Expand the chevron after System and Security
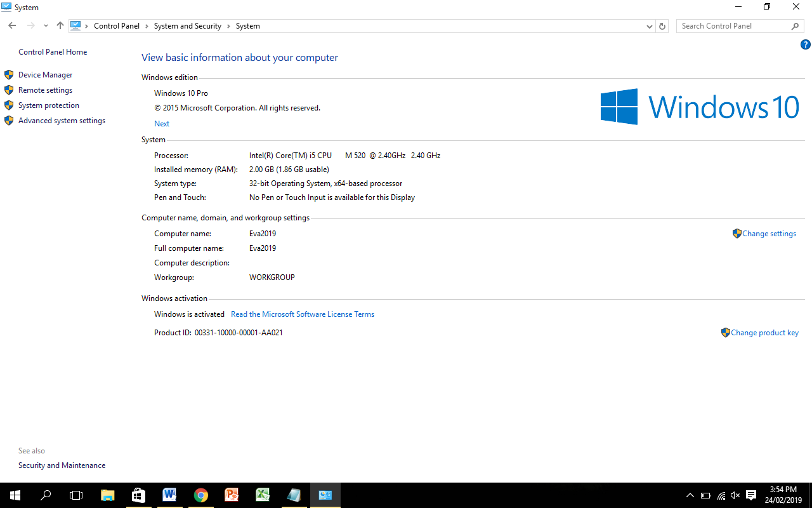This screenshot has height=508, width=812. tap(228, 26)
